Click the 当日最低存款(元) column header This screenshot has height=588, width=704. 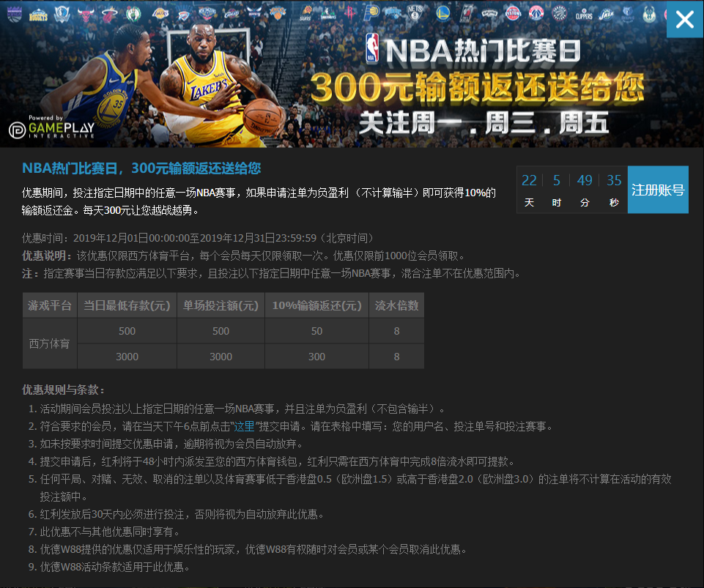(x=127, y=305)
